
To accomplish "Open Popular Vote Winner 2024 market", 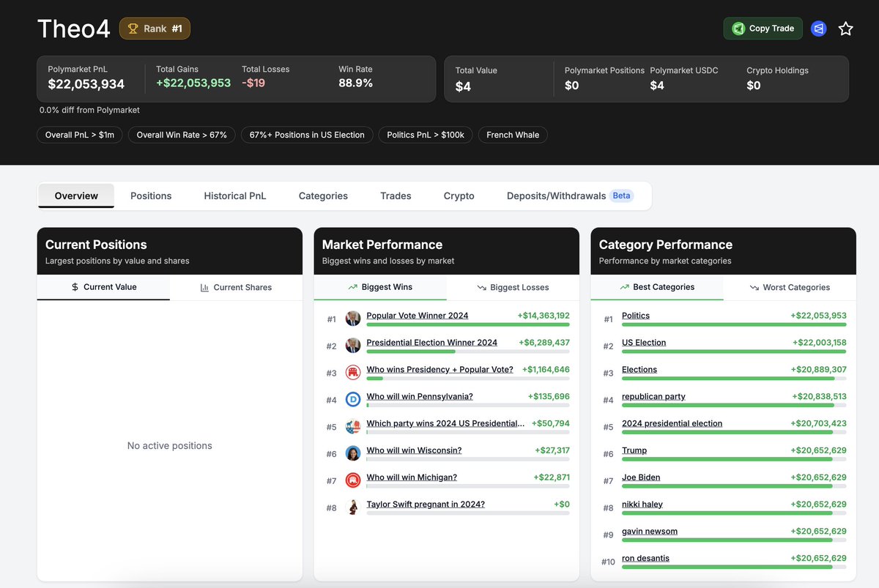I will (418, 316).
